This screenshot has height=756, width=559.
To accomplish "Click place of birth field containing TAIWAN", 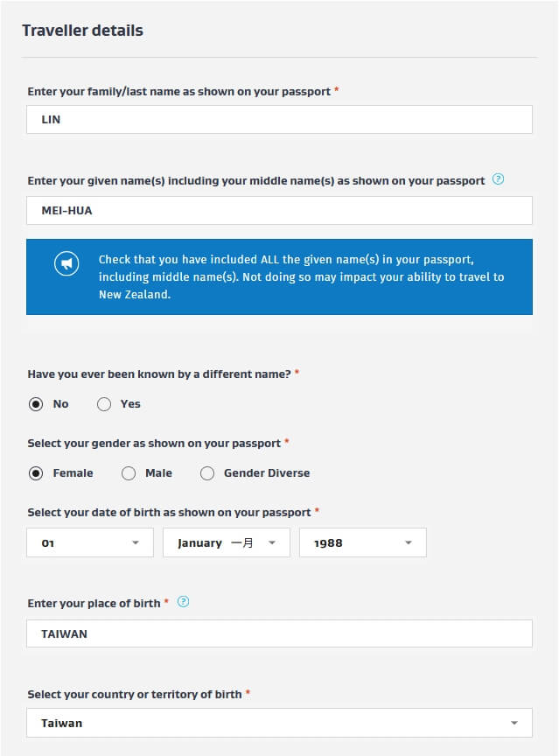I will pos(279,633).
